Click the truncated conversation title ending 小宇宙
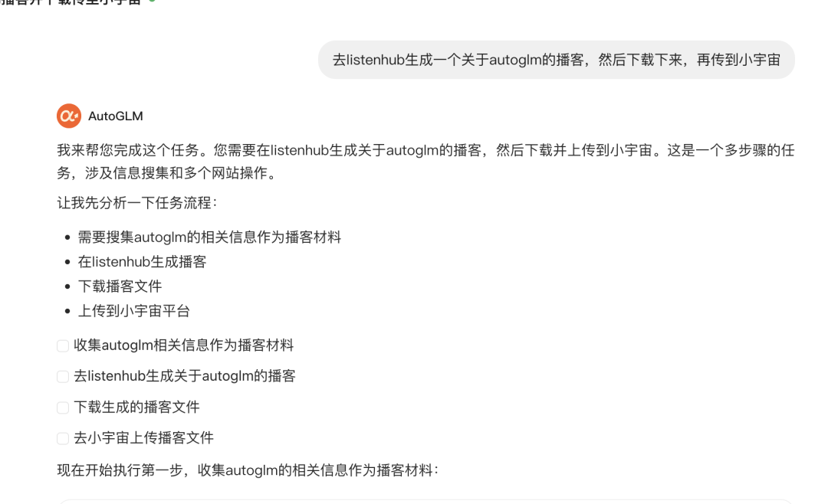Viewport: 828px width, 504px height. click(x=71, y=2)
